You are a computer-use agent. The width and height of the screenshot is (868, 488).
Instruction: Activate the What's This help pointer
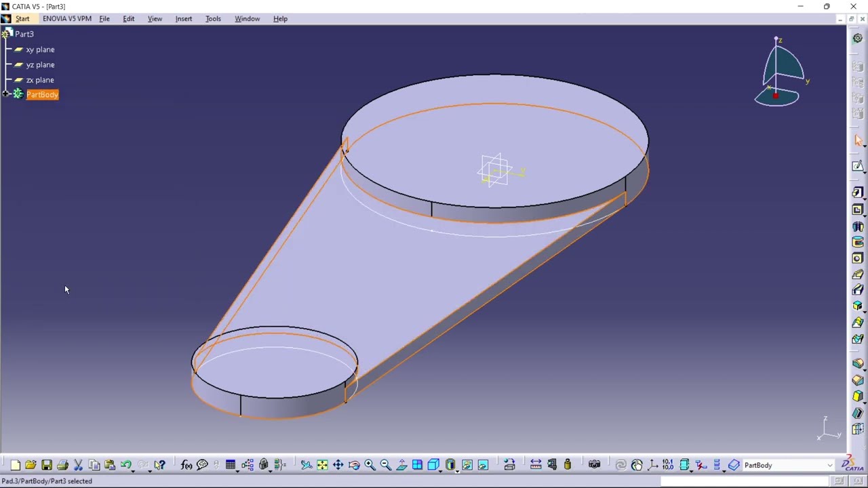pos(159,465)
